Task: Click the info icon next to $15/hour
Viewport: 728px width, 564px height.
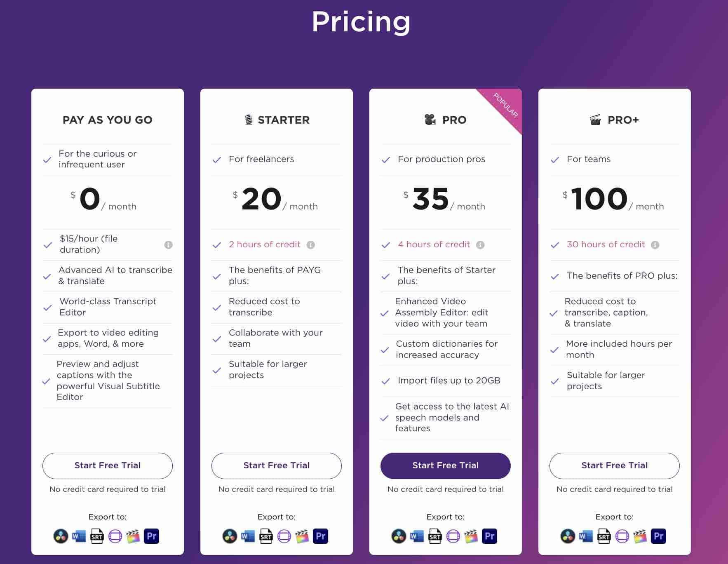Action: (168, 245)
